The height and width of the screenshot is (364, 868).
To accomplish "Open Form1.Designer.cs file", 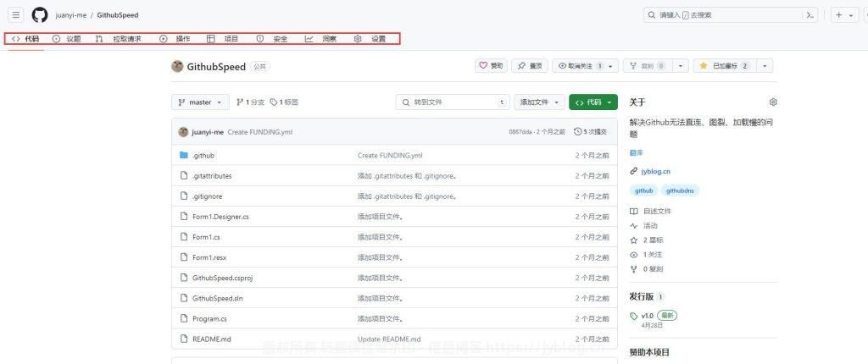I will pos(220,217).
